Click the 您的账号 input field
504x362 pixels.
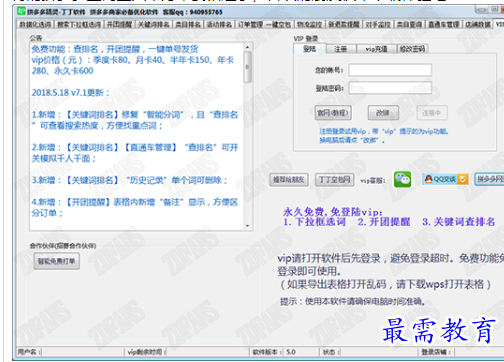[x=390, y=70]
